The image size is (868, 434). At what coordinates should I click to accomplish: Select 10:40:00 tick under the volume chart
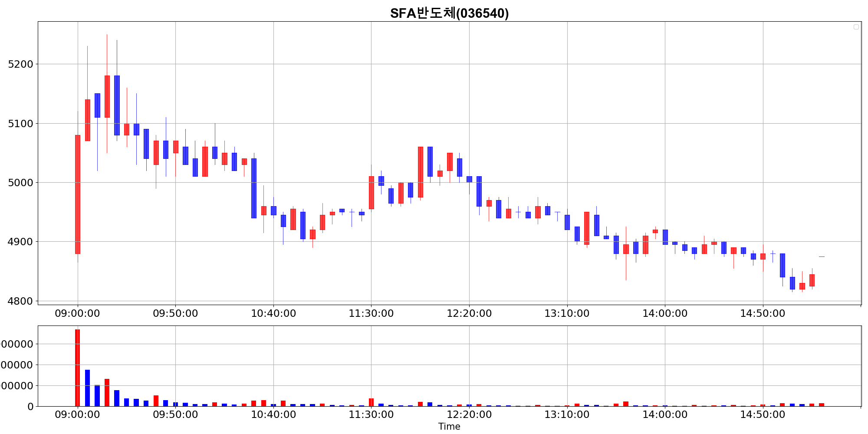coord(273,414)
